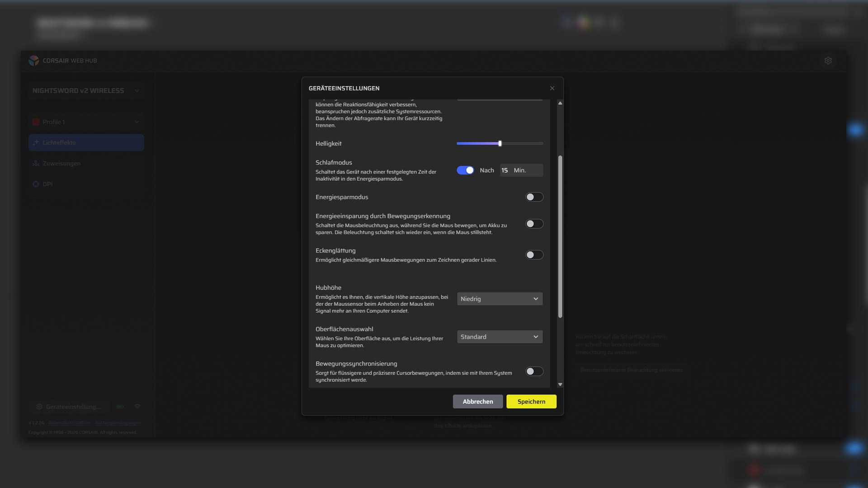Click the dialog vertical scrollbar thumb
The height and width of the screenshot is (488, 868).
point(560,237)
